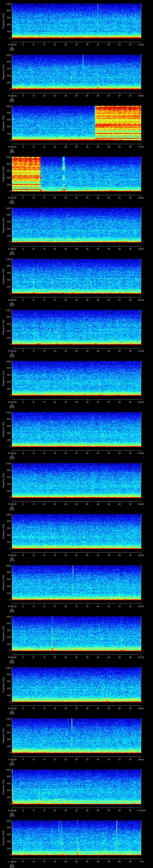The width and height of the screenshot is (153, 868).
Task: Click Frequency (Hz) axis label of 10:44 spectrogram
Action: (x=3, y=21)
